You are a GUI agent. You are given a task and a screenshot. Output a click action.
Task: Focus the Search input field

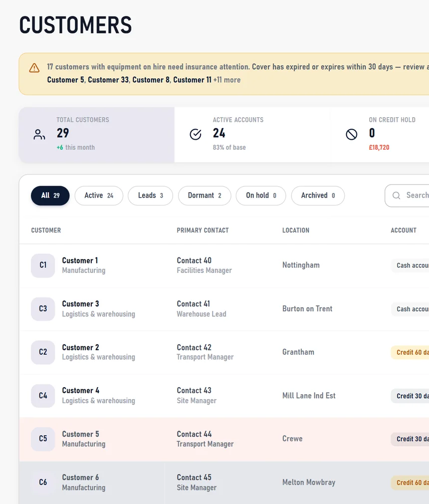407,196
